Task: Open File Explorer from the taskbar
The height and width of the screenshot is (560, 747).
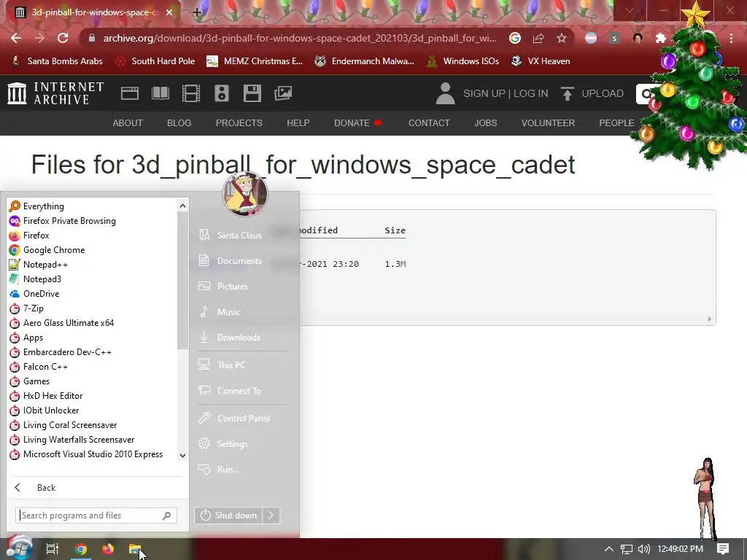Action: click(x=135, y=549)
